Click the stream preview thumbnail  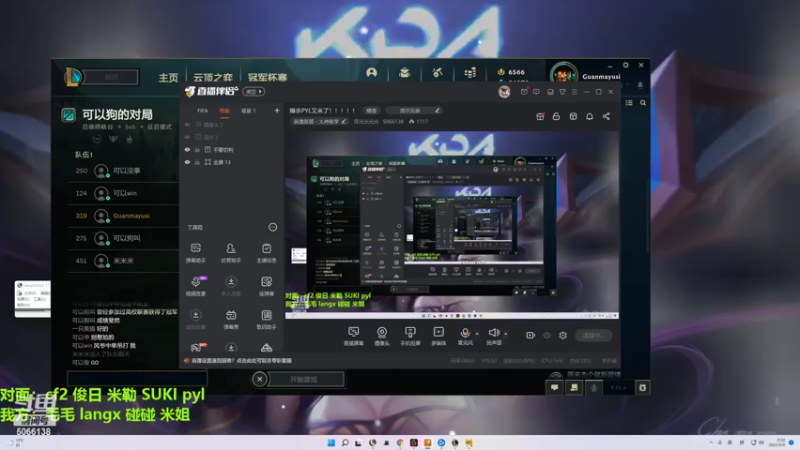click(x=452, y=224)
